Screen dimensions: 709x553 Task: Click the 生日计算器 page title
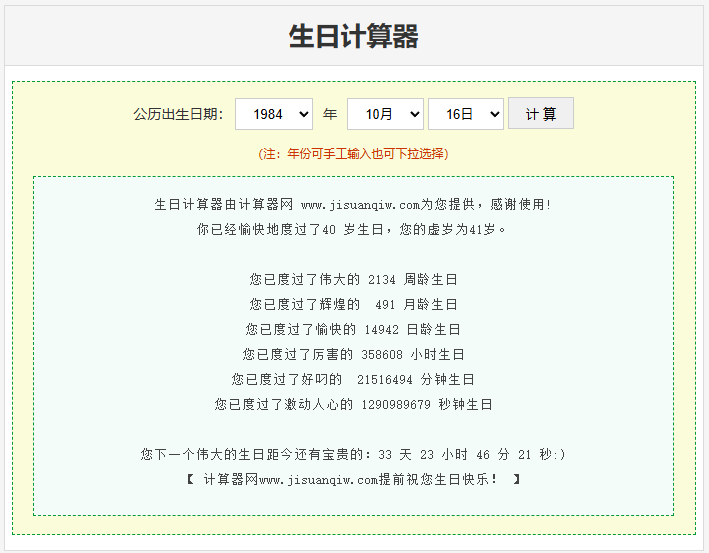point(354,37)
